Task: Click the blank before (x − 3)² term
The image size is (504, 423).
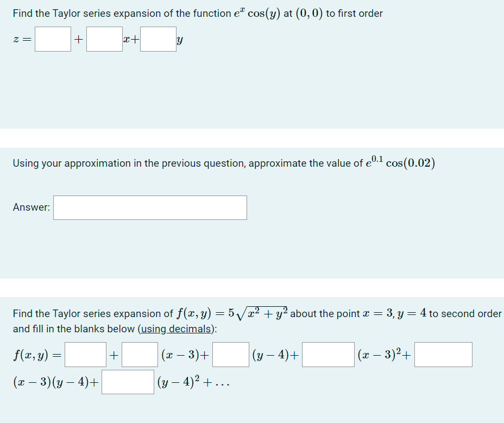Action: click(x=328, y=355)
